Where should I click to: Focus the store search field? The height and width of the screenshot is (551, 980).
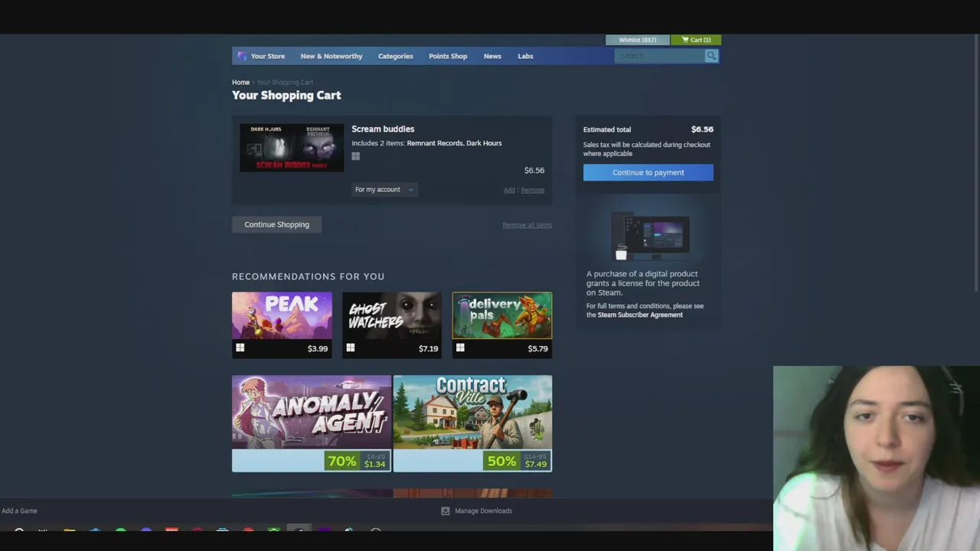pos(659,56)
